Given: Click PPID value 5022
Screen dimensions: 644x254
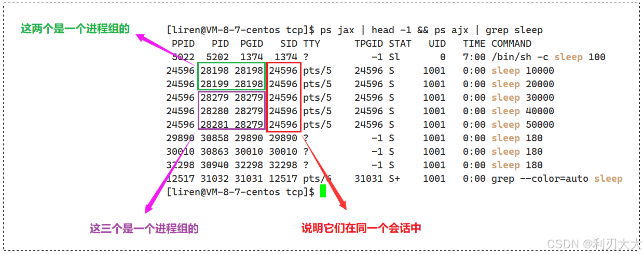Looking at the screenshot, I should [183, 57].
